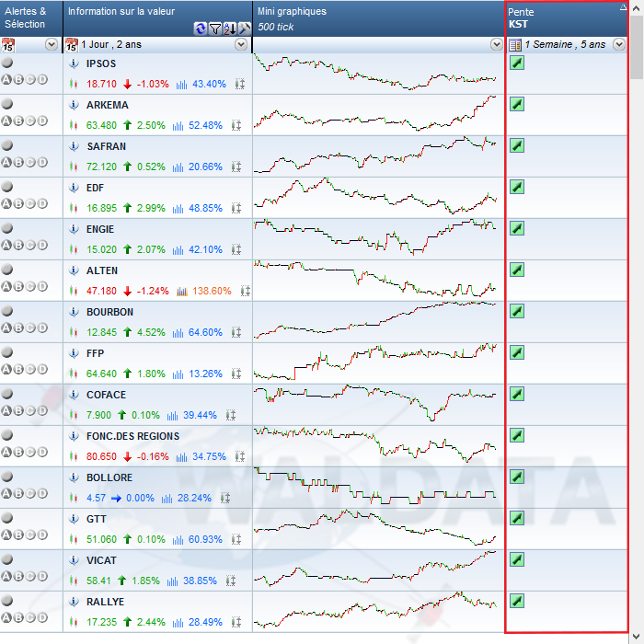Open the info icon for ENGIE
Image resolution: width=644 pixels, height=644 pixels.
click(74, 229)
